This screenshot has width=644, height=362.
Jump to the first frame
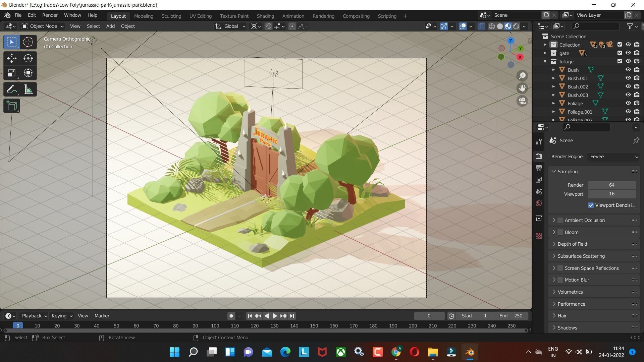pos(250,316)
